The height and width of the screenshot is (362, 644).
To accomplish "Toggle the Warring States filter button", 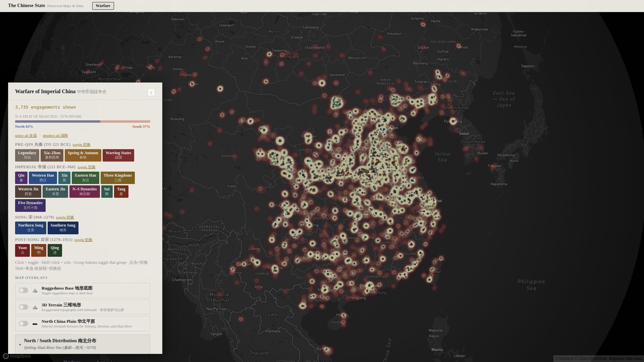I will click(118, 155).
